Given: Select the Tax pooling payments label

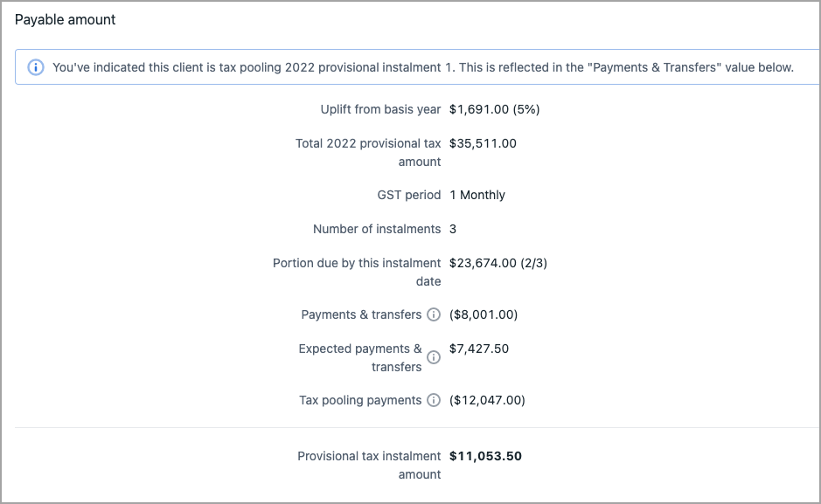Looking at the screenshot, I should pyautogui.click(x=360, y=400).
